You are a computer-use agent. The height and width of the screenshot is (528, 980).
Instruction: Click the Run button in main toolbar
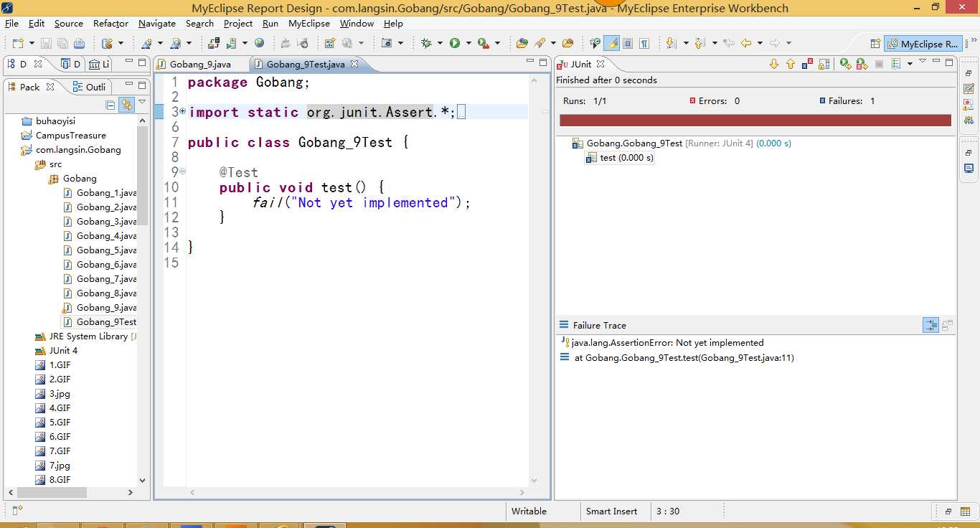tap(455, 43)
